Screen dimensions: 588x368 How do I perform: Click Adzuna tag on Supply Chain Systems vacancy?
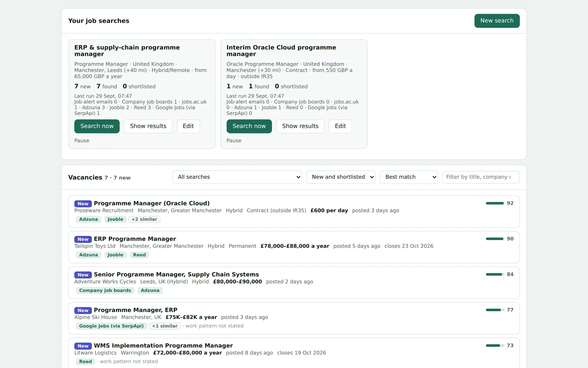pos(150,290)
